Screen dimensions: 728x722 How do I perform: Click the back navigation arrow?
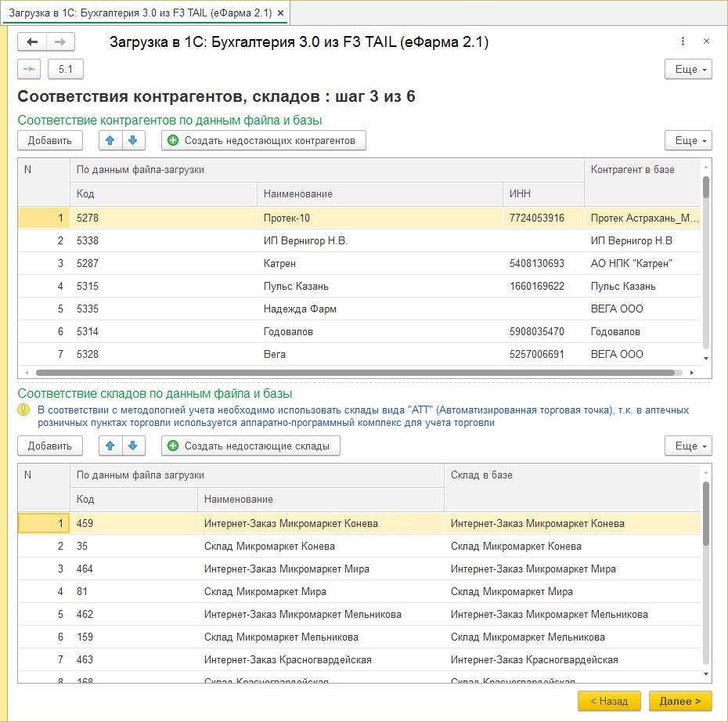coord(32,42)
